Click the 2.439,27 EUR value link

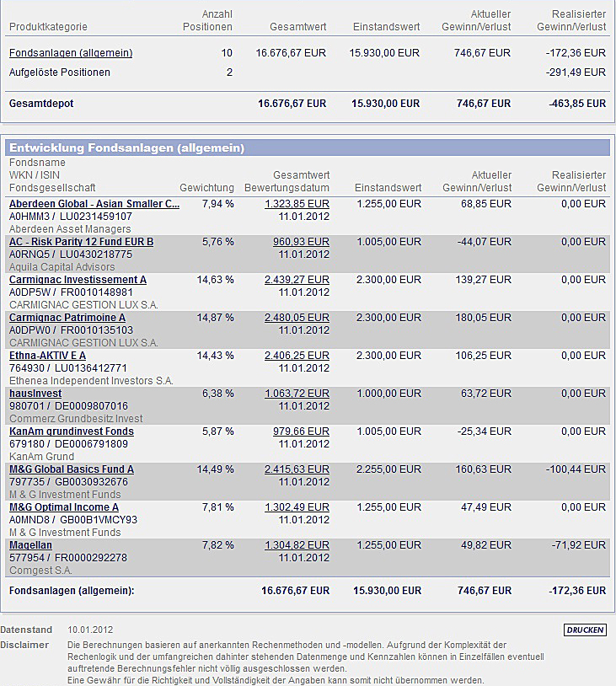[x=297, y=280]
